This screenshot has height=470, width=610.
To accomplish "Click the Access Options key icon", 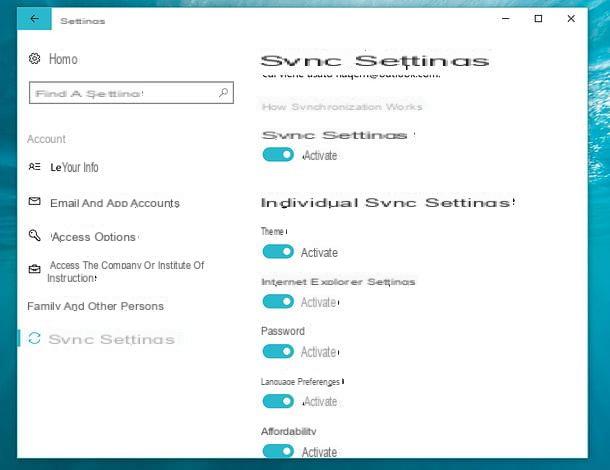I will tap(35, 237).
